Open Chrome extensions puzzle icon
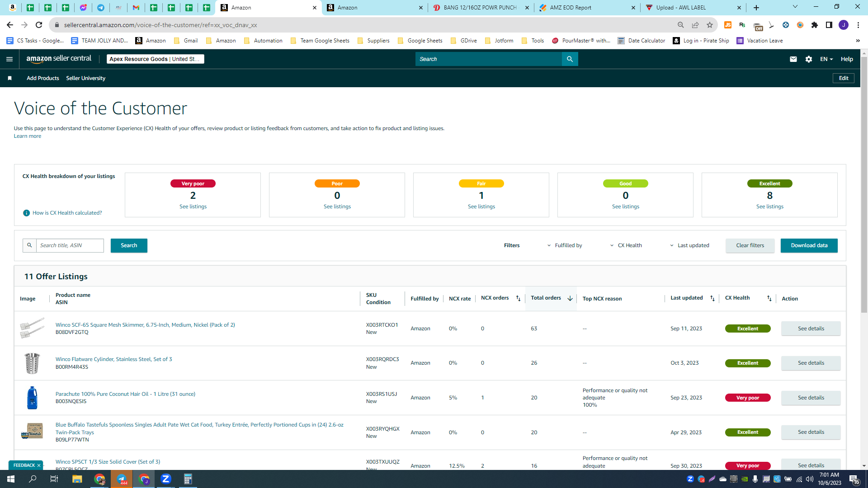This screenshot has height=488, width=868. (x=815, y=25)
